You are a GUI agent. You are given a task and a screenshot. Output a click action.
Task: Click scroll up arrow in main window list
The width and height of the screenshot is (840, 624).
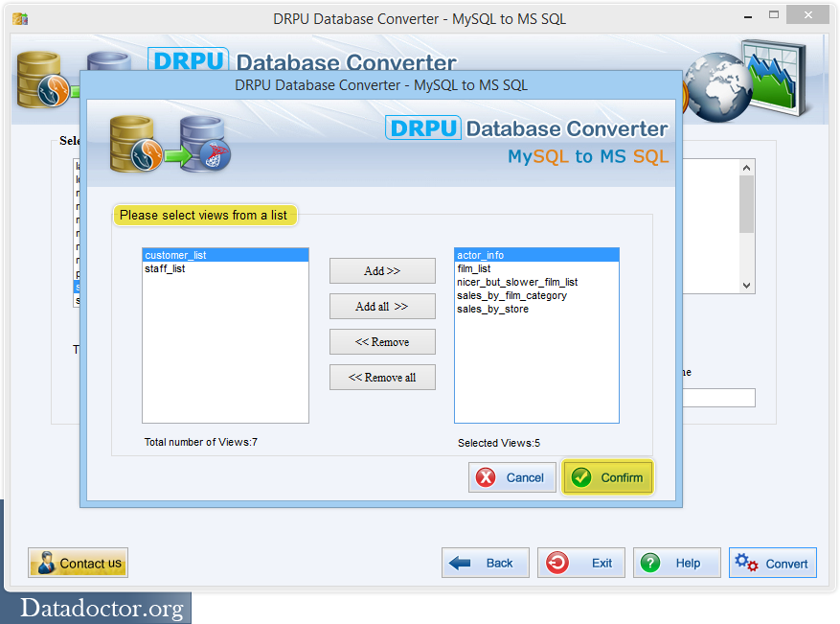[x=747, y=168]
